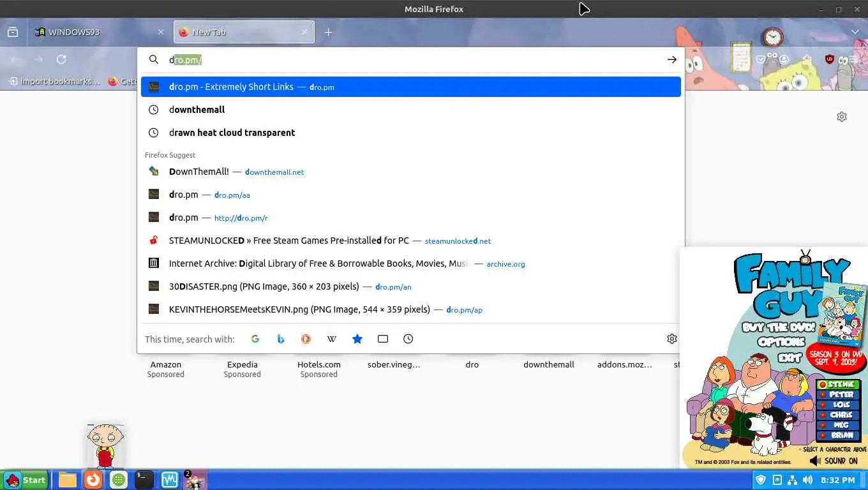This screenshot has height=490, width=868.
Task: Open shield icon in system tray
Action: click(x=761, y=480)
